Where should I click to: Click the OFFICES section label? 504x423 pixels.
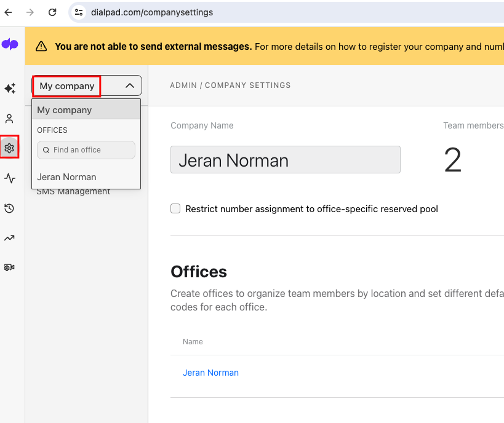click(x=52, y=130)
